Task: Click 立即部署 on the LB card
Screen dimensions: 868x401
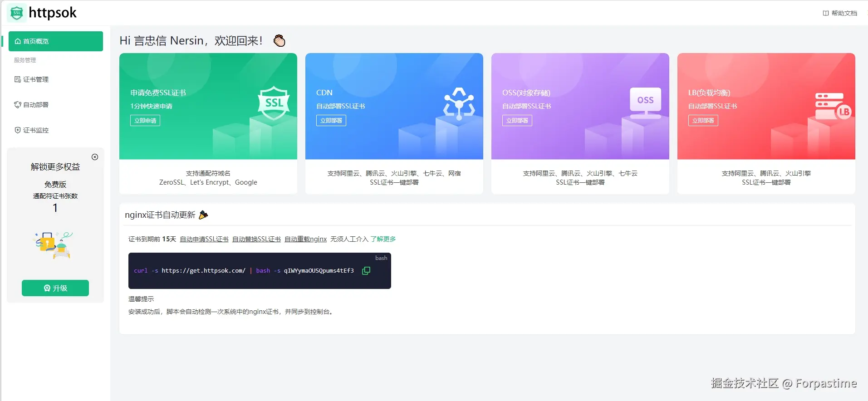Action: click(x=703, y=121)
